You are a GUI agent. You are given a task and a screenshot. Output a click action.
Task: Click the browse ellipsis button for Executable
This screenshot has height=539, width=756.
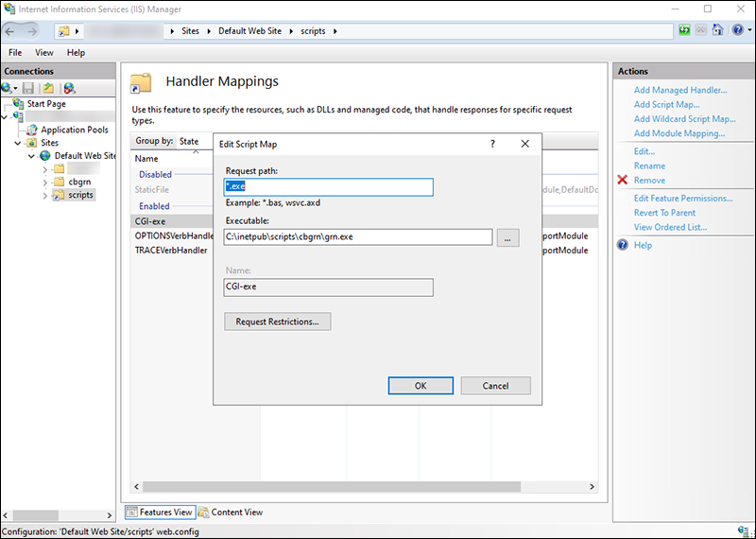coord(507,237)
